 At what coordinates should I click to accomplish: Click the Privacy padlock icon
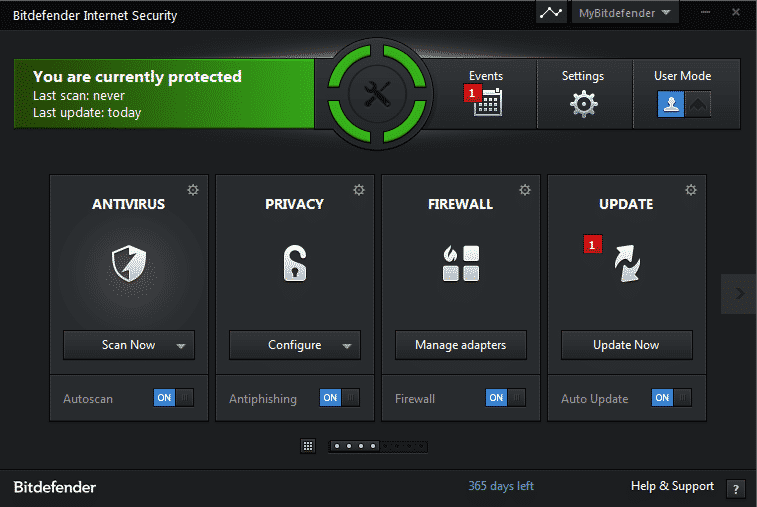[294, 263]
